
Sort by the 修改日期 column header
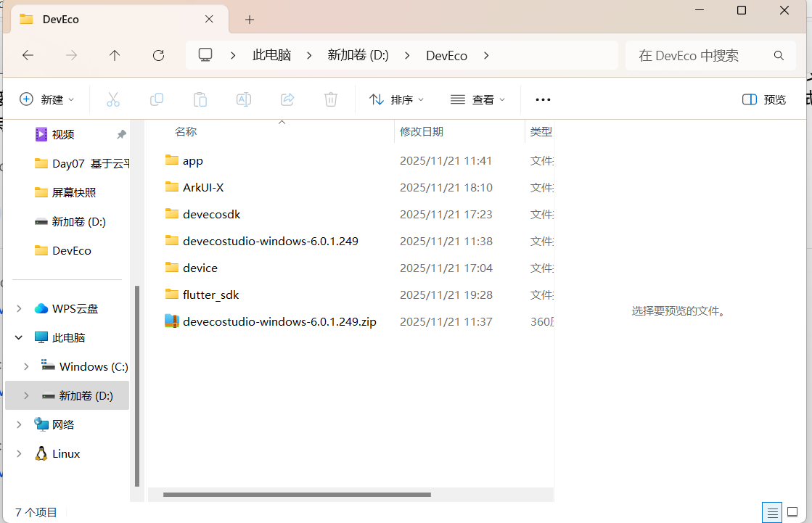422,131
